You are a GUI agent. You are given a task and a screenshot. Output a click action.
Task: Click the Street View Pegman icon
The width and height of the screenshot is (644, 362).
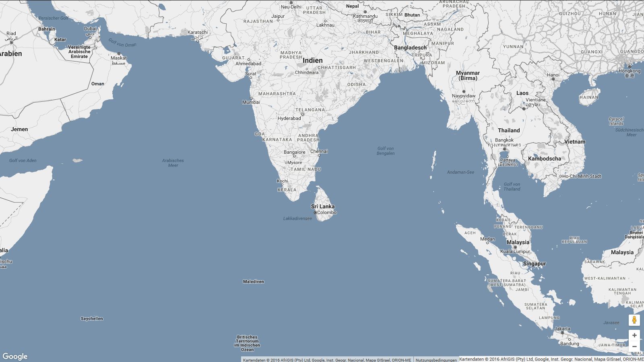click(634, 320)
